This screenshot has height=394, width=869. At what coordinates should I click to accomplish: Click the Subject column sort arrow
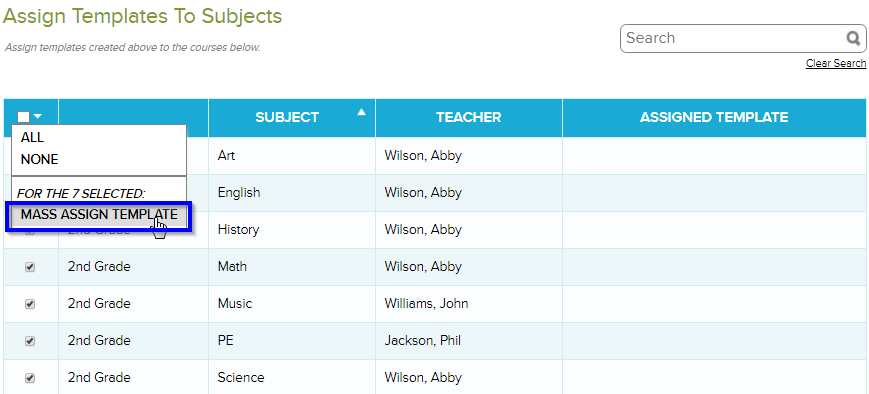point(362,112)
